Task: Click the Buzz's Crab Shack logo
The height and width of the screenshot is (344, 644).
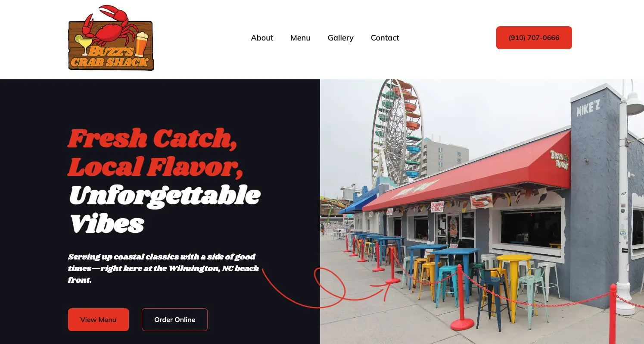Action: [x=111, y=38]
